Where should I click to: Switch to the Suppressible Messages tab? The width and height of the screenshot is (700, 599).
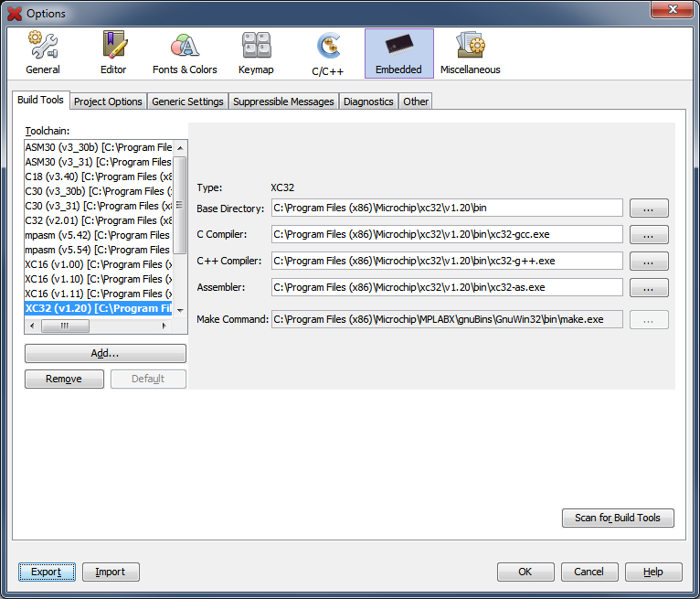(x=283, y=102)
